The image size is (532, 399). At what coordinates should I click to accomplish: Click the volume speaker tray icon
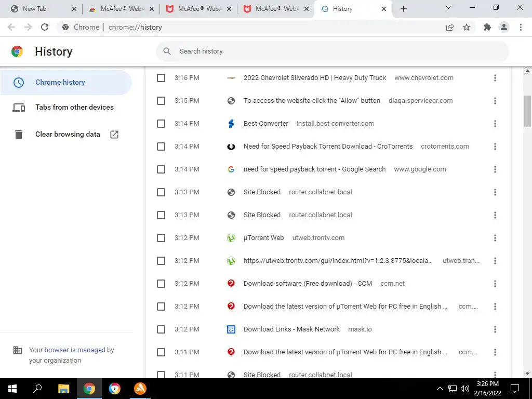[x=465, y=389]
